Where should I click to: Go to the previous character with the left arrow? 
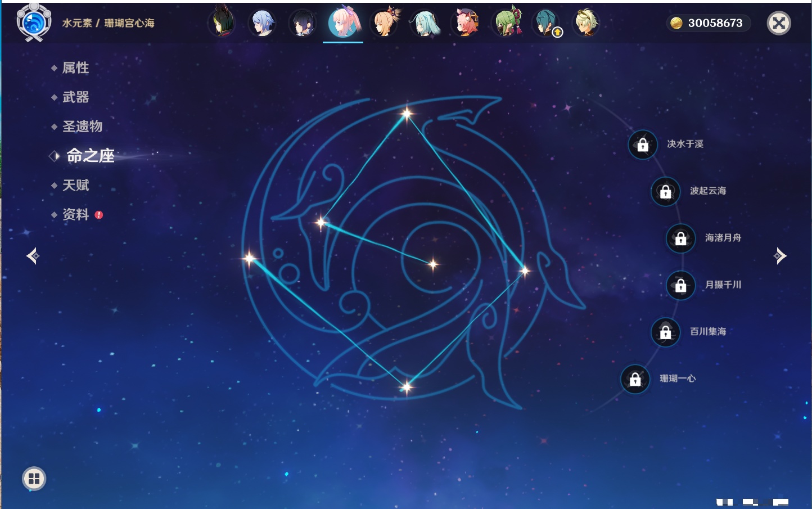[33, 256]
